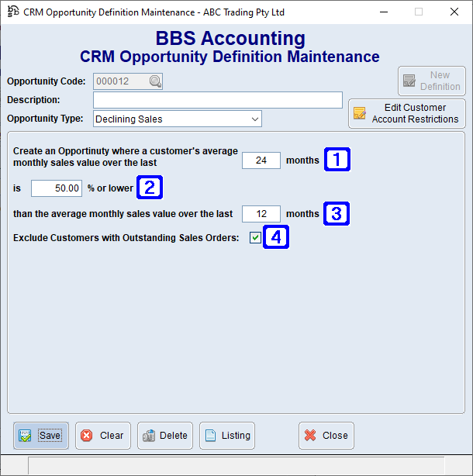Image resolution: width=473 pixels, height=476 pixels.
Task: Click the BBS app icon in title bar
Action: pyautogui.click(x=12, y=12)
